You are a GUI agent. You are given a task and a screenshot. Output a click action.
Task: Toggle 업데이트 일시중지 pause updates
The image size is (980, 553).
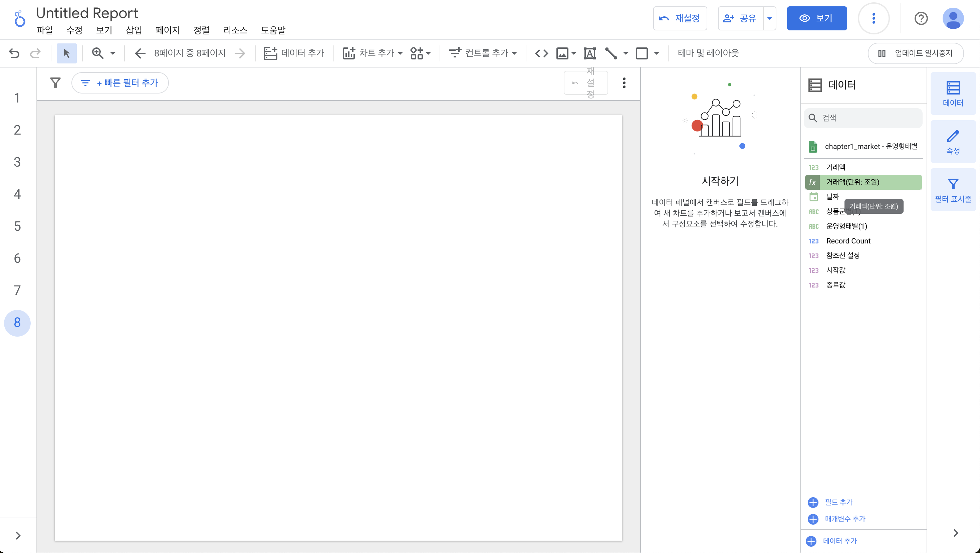pyautogui.click(x=915, y=53)
